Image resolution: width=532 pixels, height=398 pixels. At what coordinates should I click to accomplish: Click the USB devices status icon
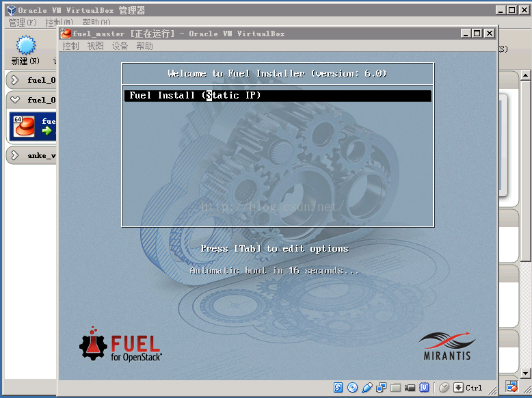[x=367, y=387]
